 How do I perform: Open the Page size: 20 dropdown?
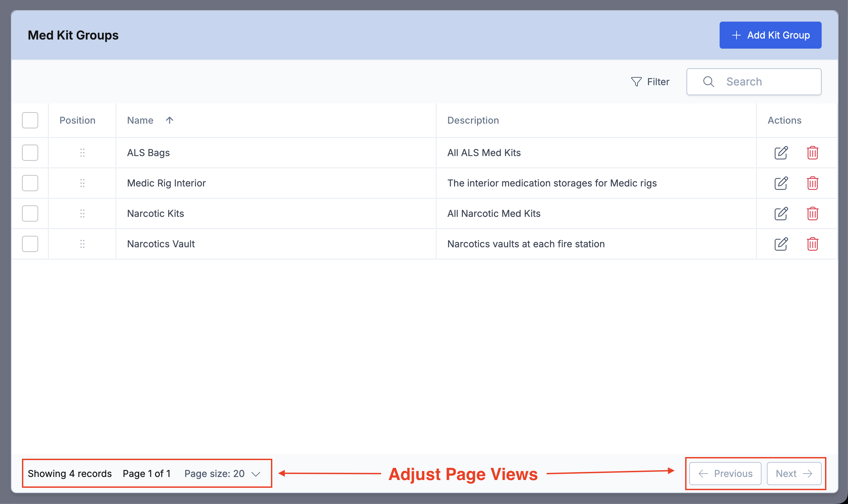click(x=222, y=474)
